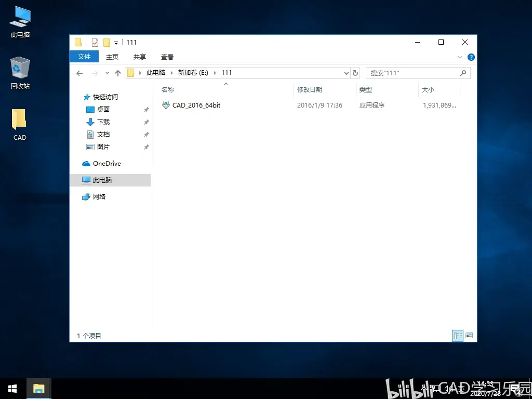Open the 文件 ribbon tab
This screenshot has height=399, width=532.
84,57
